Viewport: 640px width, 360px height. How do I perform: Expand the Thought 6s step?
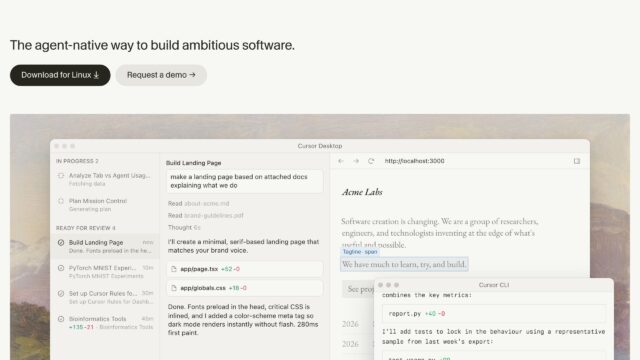tap(184, 227)
